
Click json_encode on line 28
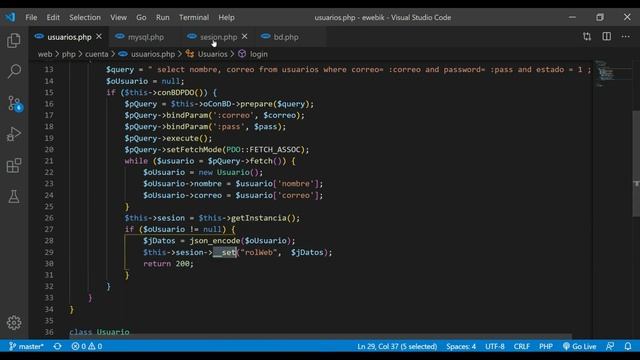pyautogui.click(x=215, y=241)
